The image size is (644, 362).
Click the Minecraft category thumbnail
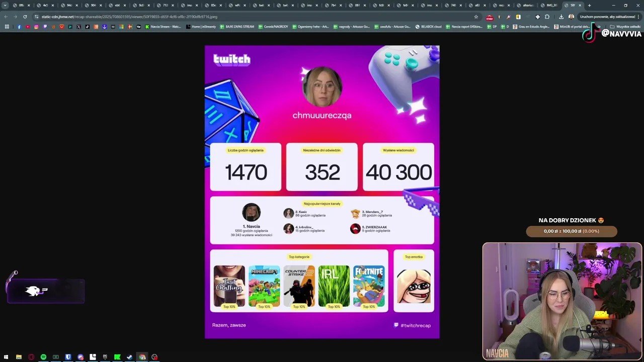tap(264, 286)
